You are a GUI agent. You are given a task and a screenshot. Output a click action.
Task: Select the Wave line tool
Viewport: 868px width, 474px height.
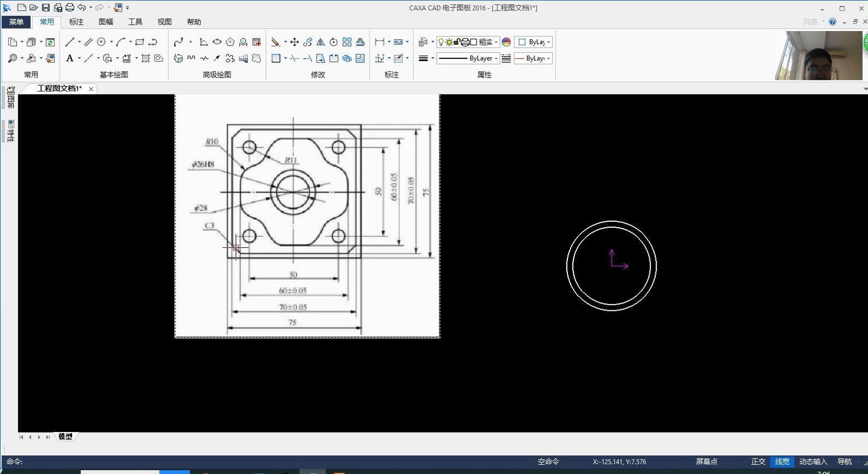[x=191, y=58]
